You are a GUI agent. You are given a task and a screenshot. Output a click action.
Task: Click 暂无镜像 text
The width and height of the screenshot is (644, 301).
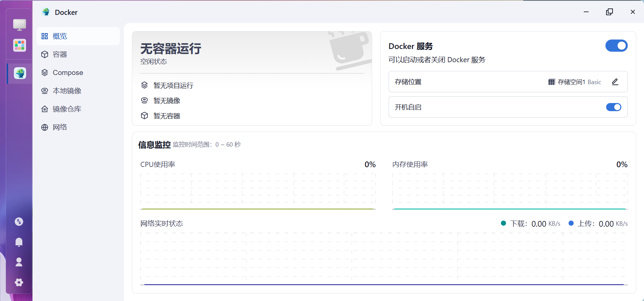pyautogui.click(x=167, y=101)
